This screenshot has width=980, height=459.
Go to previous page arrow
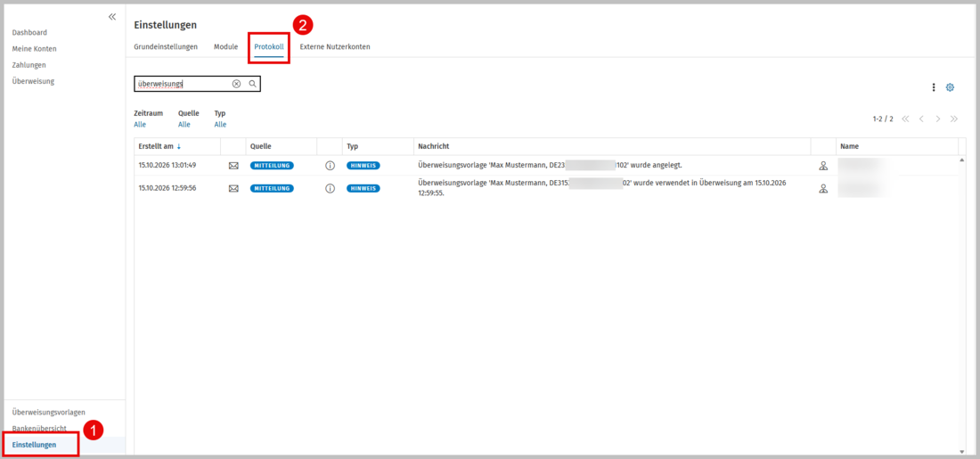tap(921, 119)
